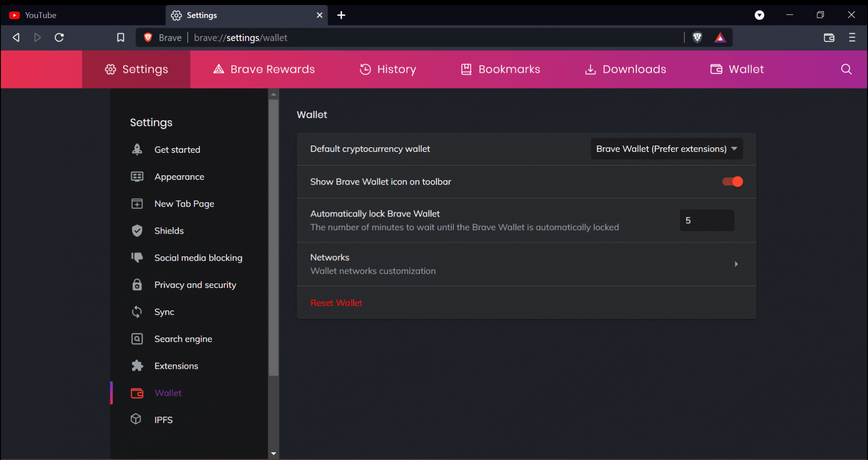
Task: Click the red Wallet icon in the sidebar
Action: click(137, 393)
